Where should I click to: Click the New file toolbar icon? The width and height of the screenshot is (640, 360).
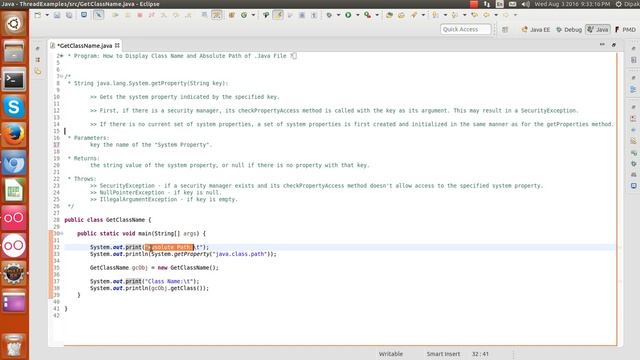point(38,15)
